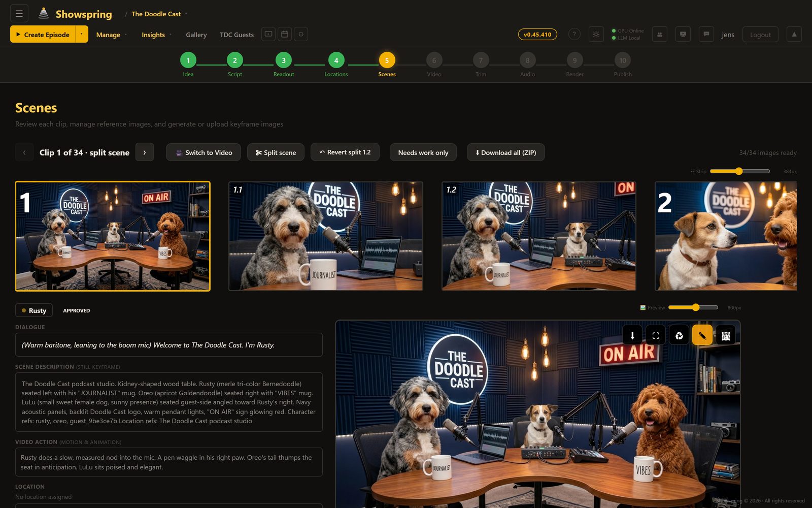Select scene thumbnail 1.1
Viewport: 812px width, 508px height.
point(326,236)
